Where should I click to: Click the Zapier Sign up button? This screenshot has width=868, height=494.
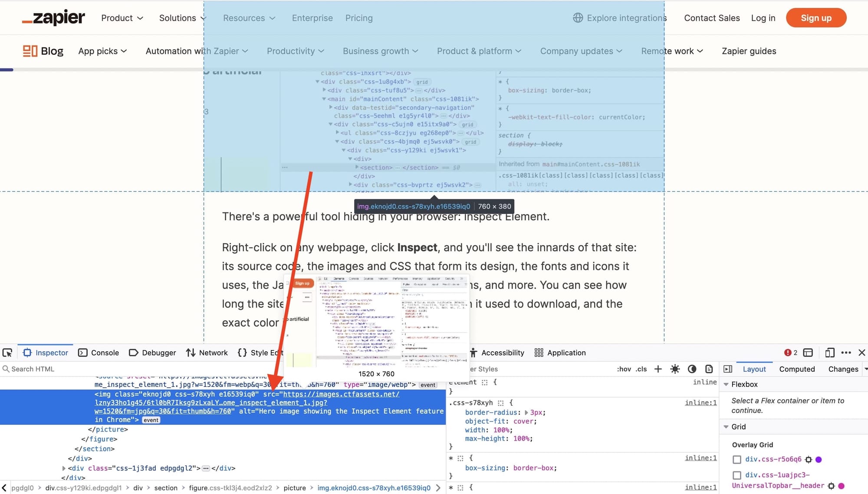pos(816,17)
